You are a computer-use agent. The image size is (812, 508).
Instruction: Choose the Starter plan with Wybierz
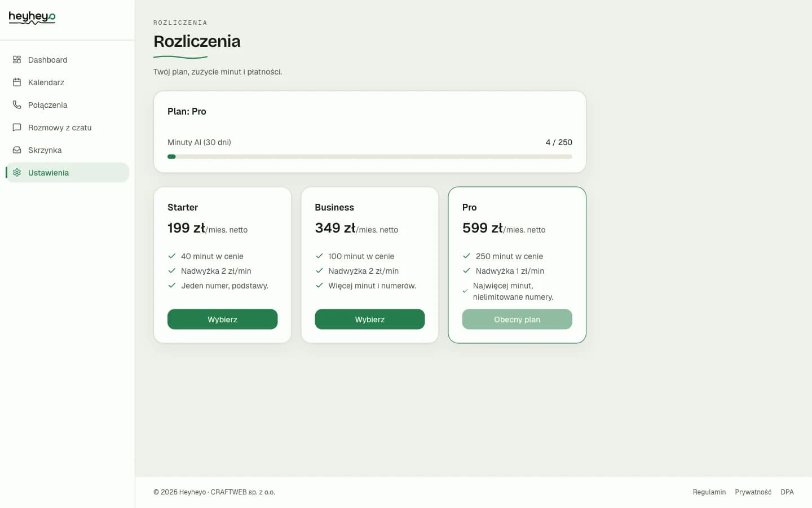[222, 319]
